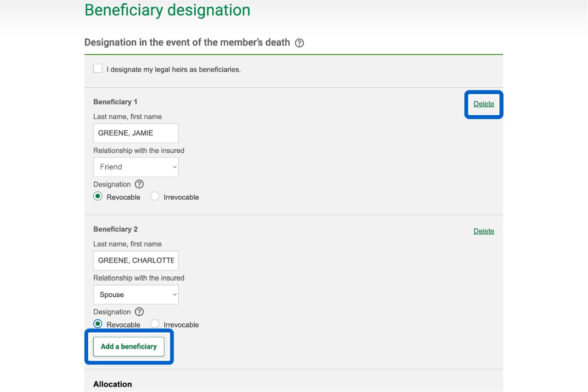Choose Irrevocable for Beneficiary 2

click(155, 324)
